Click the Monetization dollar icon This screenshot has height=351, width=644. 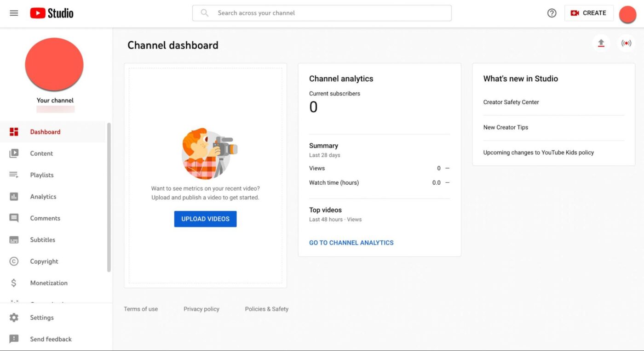(14, 283)
